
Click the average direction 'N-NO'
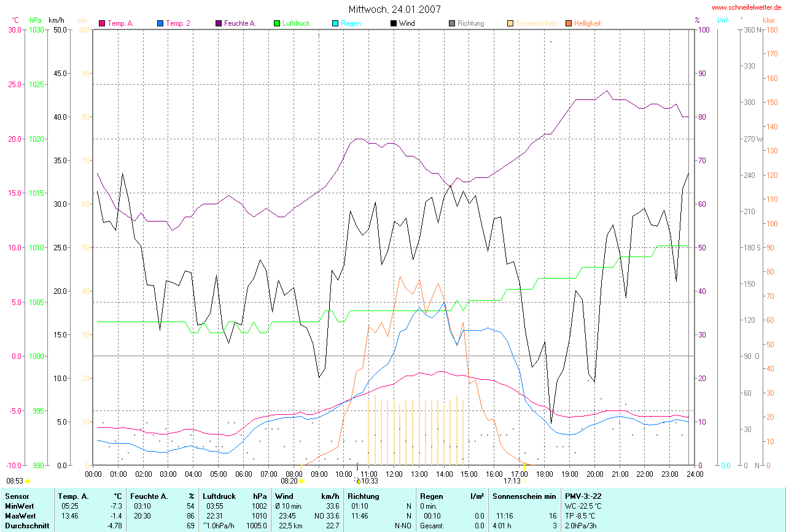(403, 525)
